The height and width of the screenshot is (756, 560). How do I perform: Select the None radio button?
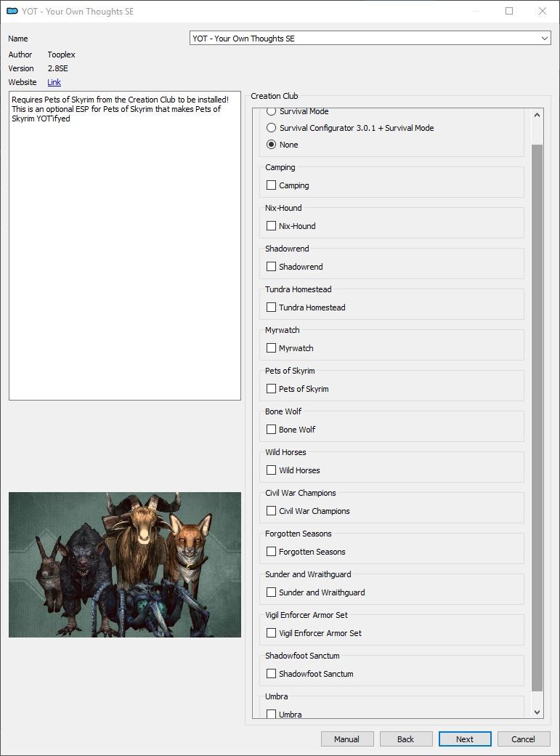(x=272, y=144)
